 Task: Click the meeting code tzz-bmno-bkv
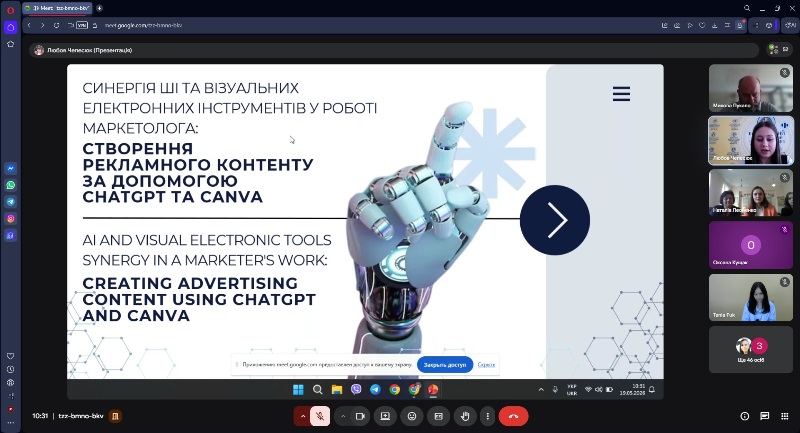pos(81,416)
